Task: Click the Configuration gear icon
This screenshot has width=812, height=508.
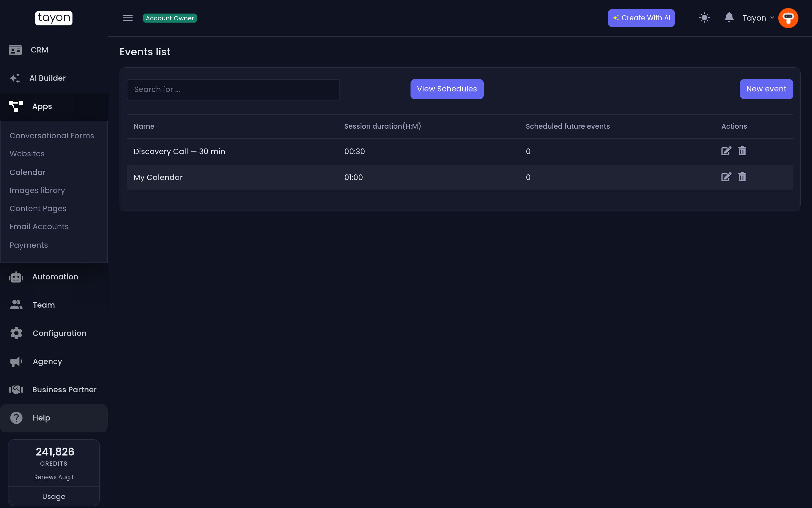Action: pos(16,333)
